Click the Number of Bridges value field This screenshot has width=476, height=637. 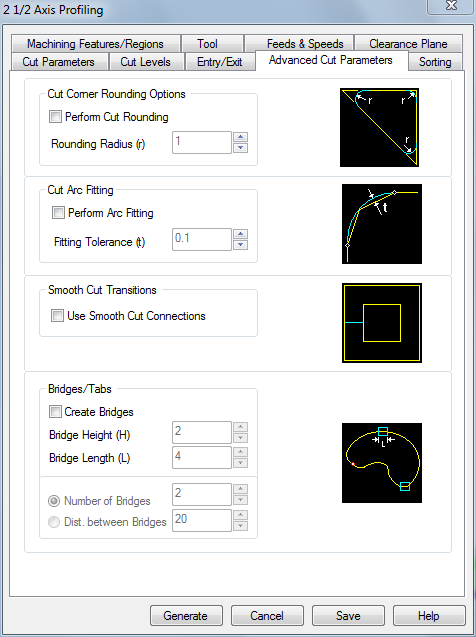point(202,494)
